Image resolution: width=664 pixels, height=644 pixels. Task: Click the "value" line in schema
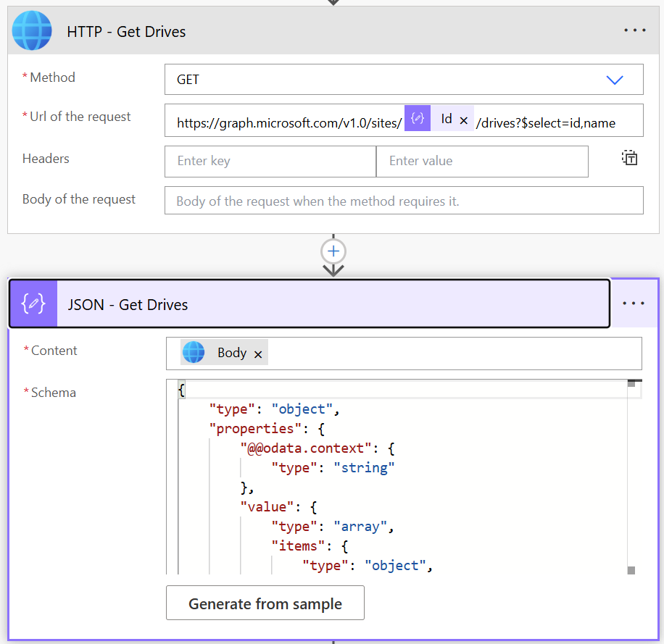pyautogui.click(x=278, y=507)
